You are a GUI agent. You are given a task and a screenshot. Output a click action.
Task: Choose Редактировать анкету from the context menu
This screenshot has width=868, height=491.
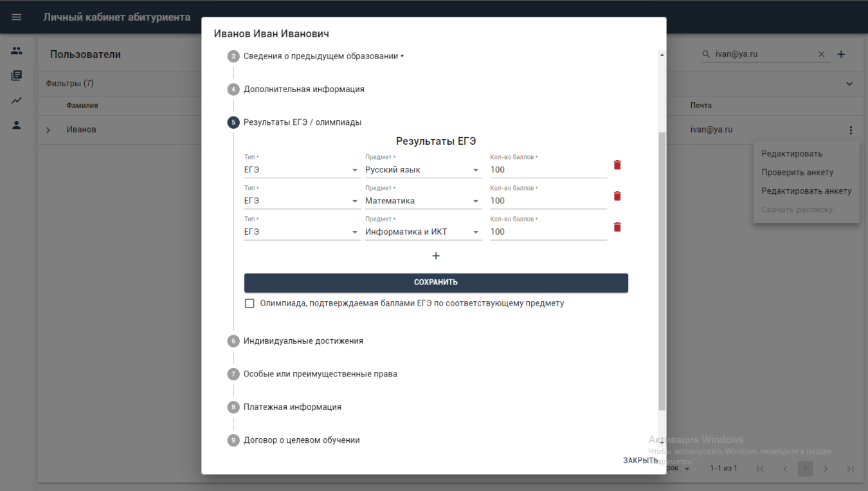(806, 191)
